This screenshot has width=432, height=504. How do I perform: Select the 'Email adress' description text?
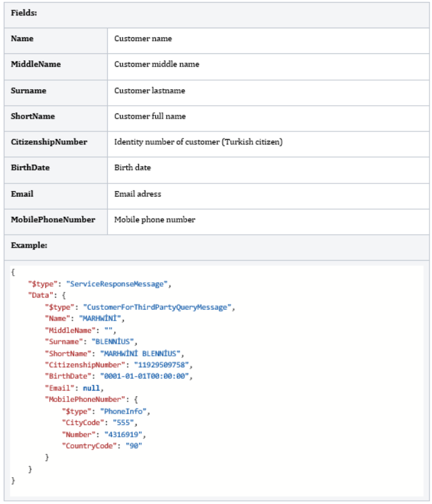coord(138,194)
